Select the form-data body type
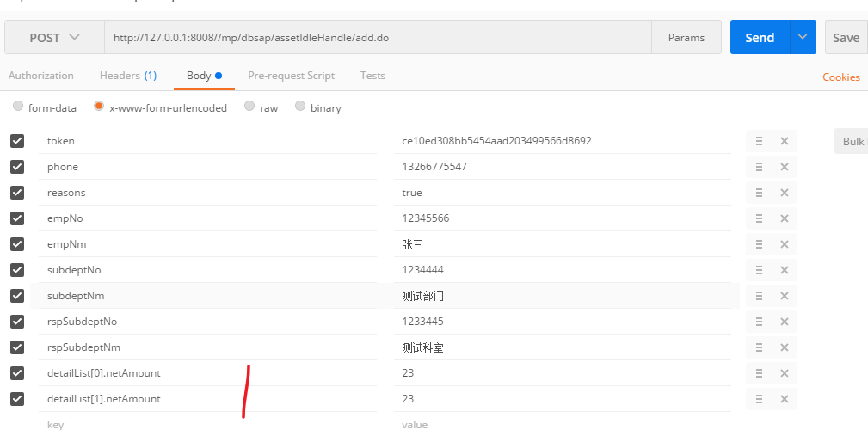Image resolution: width=868 pixels, height=430 pixels. (18, 106)
